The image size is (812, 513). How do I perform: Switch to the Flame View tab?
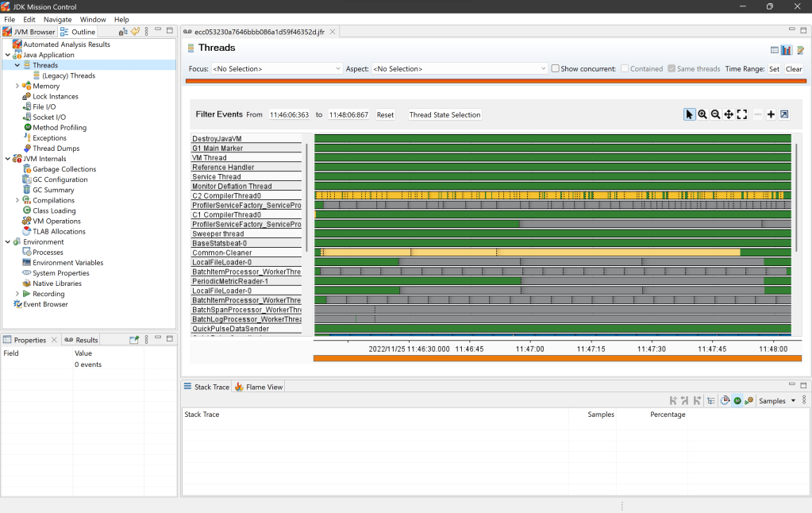tap(259, 387)
